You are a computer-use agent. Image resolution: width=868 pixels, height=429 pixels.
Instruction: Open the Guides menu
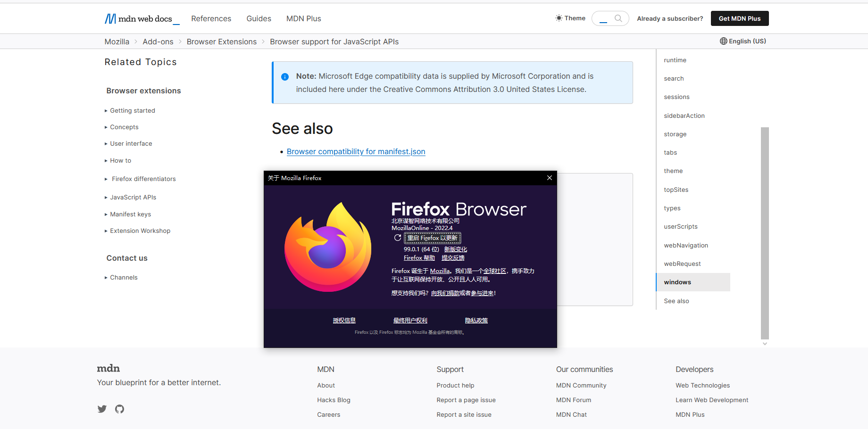[259, 19]
